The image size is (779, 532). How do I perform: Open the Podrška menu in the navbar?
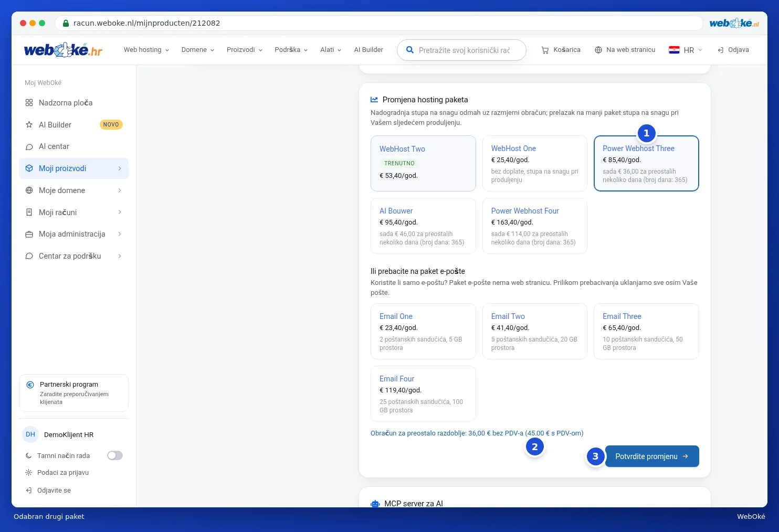pyautogui.click(x=291, y=50)
